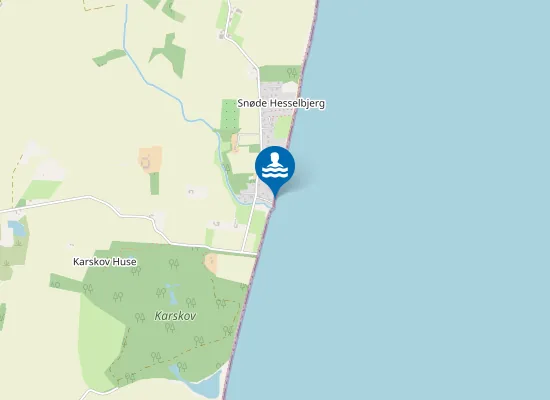This screenshot has width=550, height=400.
Task: Click the narrow green strip below orange farmyard
Action: [x=154, y=184]
